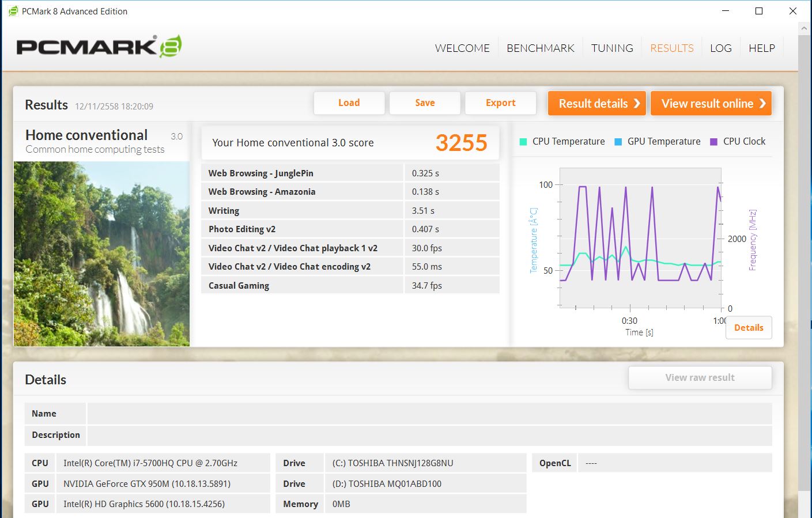Select the Casual Gaming row
Viewport: 812px width, 518px height.
point(350,285)
